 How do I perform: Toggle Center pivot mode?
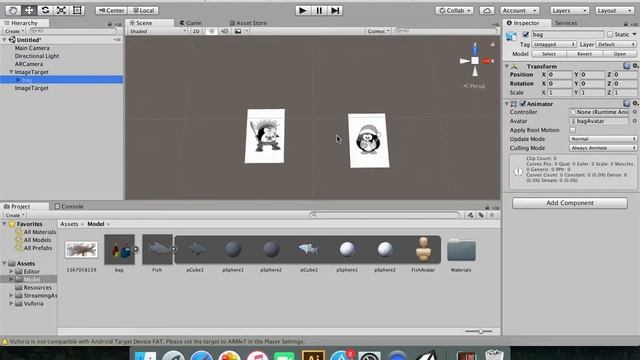(x=112, y=11)
